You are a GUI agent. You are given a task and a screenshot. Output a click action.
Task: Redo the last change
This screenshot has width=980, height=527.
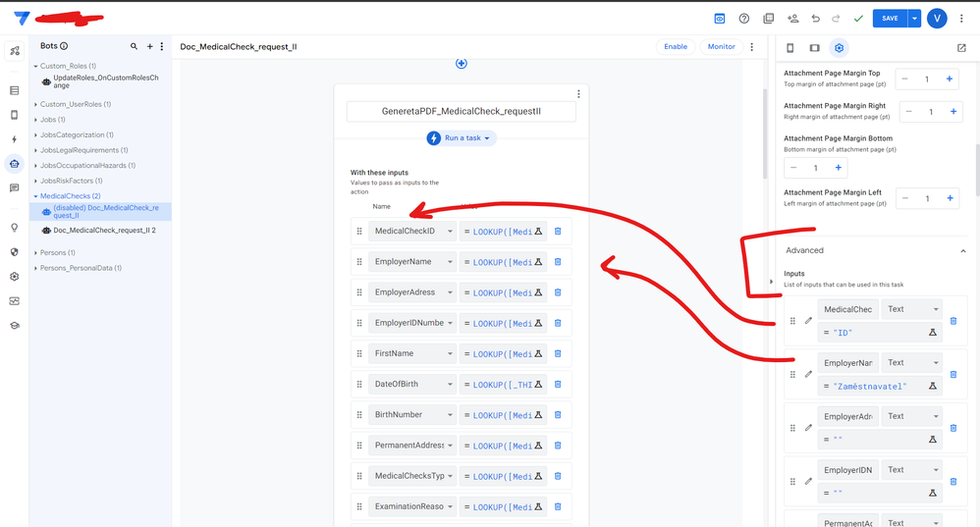tap(836, 19)
